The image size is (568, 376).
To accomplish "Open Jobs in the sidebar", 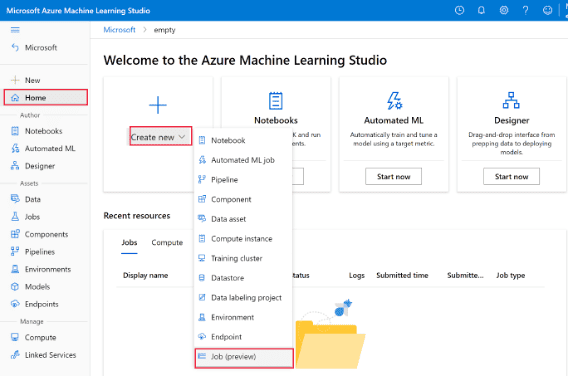I will [x=25, y=217].
